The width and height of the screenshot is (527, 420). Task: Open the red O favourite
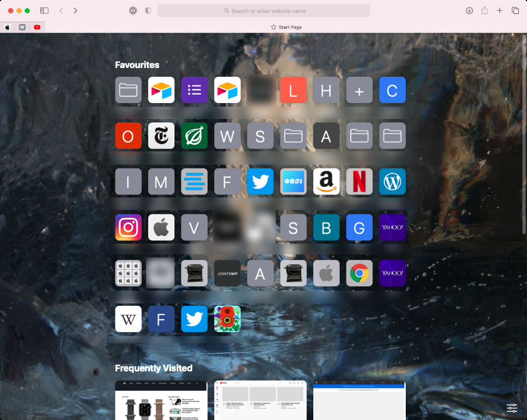tap(128, 136)
